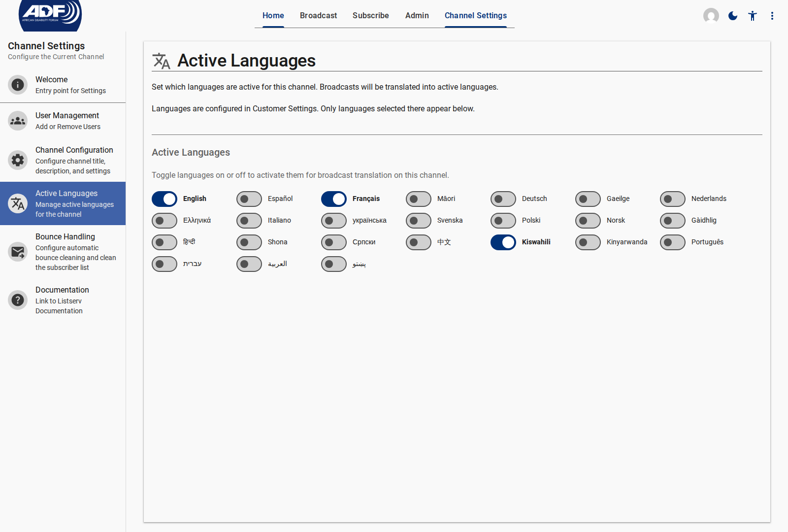The width and height of the screenshot is (788, 532).
Task: Enable the Kinyarwanda language toggle
Action: pos(588,242)
